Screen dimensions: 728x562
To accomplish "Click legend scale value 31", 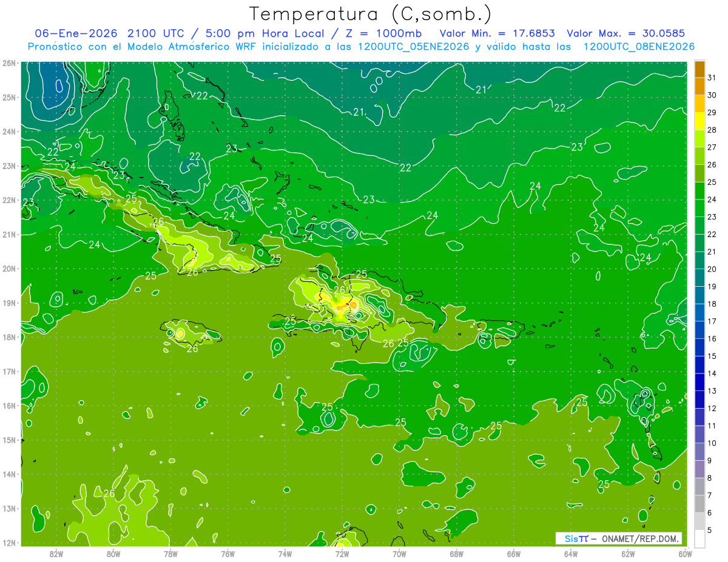I will click(x=712, y=78).
